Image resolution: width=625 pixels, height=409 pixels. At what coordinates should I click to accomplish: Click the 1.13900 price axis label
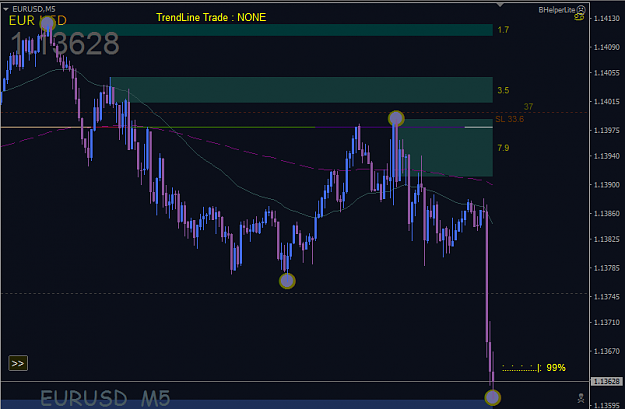[x=607, y=185]
